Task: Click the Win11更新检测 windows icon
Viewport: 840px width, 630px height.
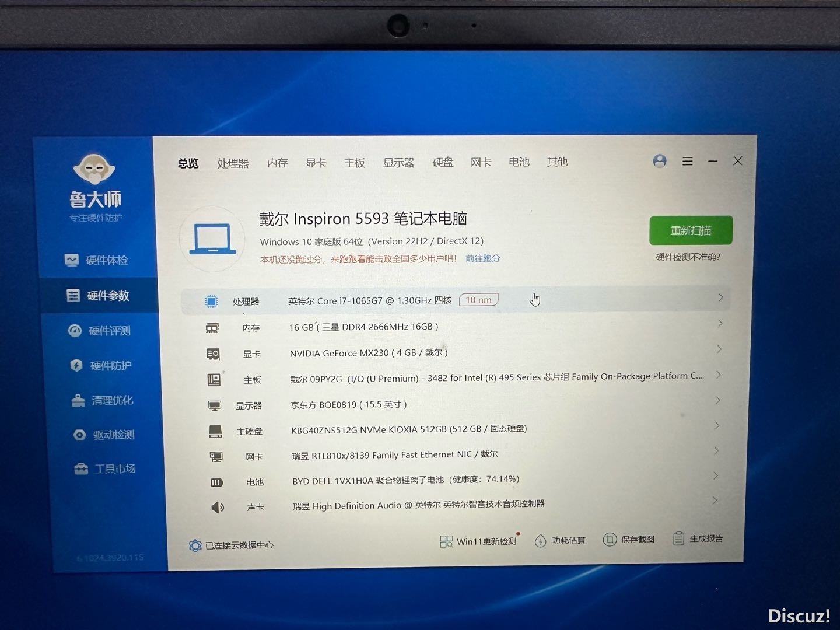Action: tap(446, 542)
